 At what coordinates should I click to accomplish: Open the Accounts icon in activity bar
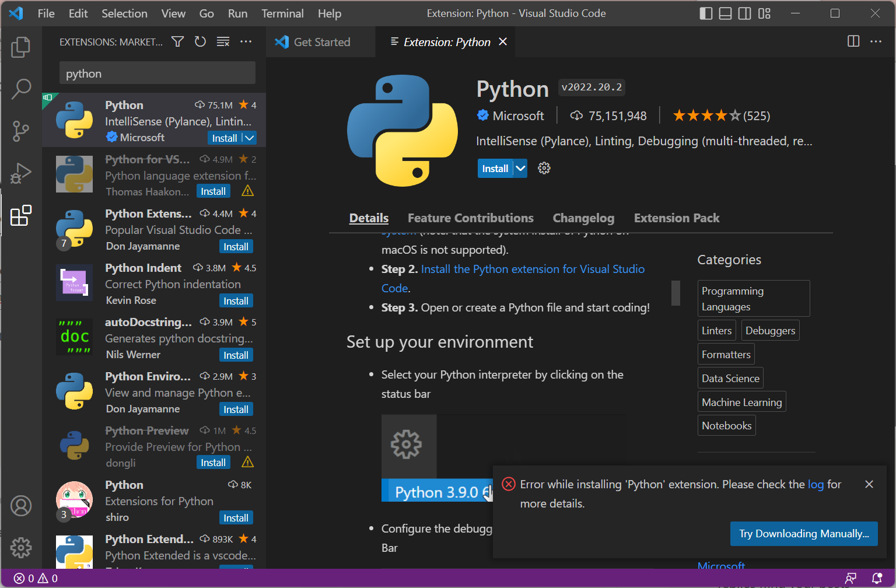pos(21,506)
